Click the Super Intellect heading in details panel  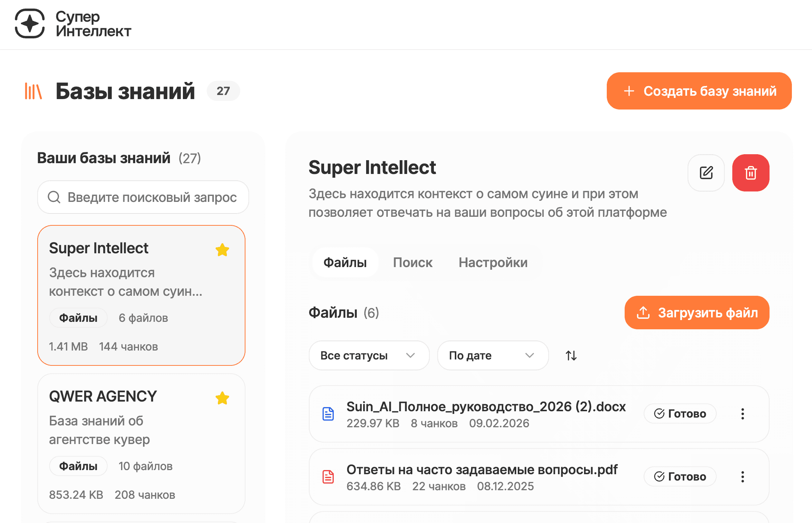pos(372,167)
